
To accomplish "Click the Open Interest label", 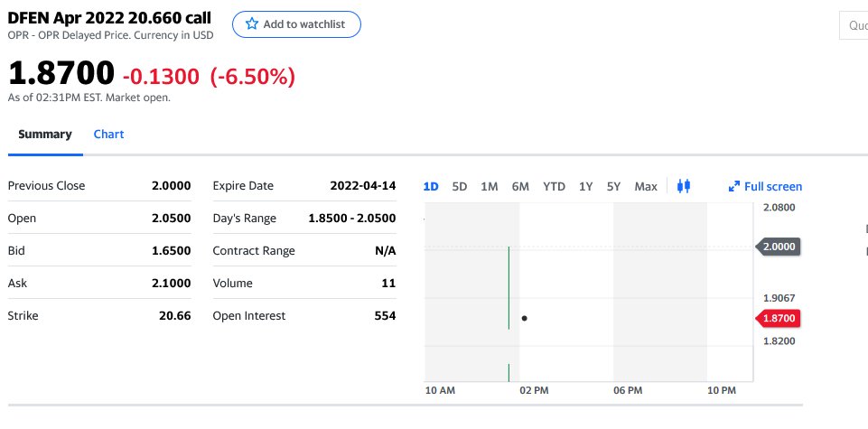I will pos(249,315).
